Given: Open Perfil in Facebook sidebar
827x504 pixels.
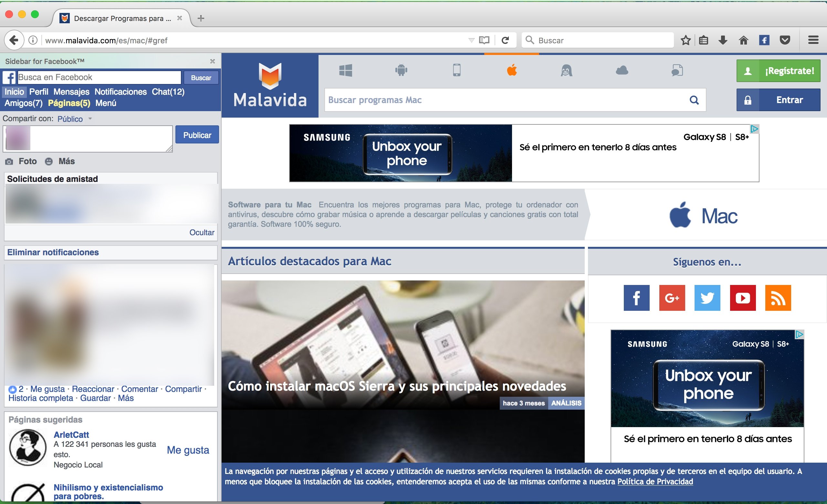Looking at the screenshot, I should [x=38, y=92].
